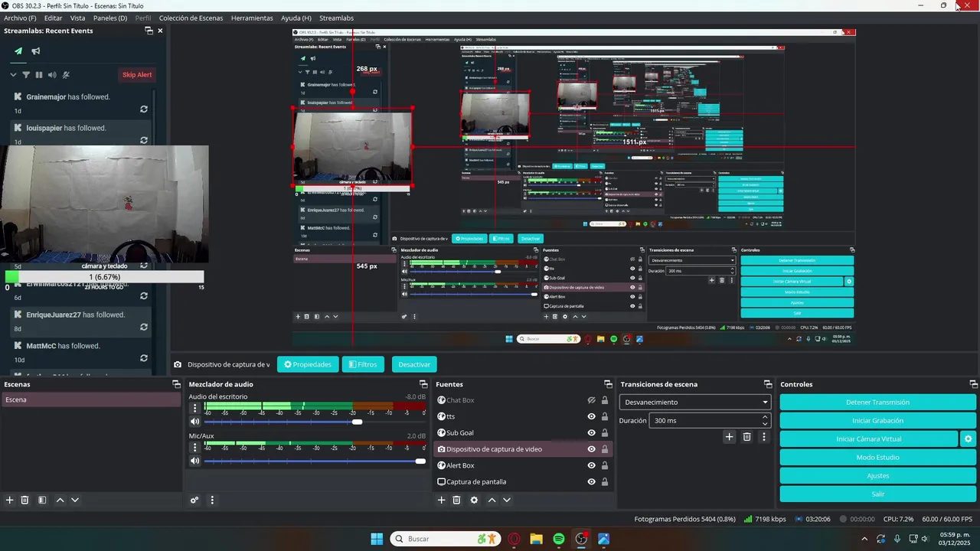Click the mute alerts icon beside speaker

point(66,75)
